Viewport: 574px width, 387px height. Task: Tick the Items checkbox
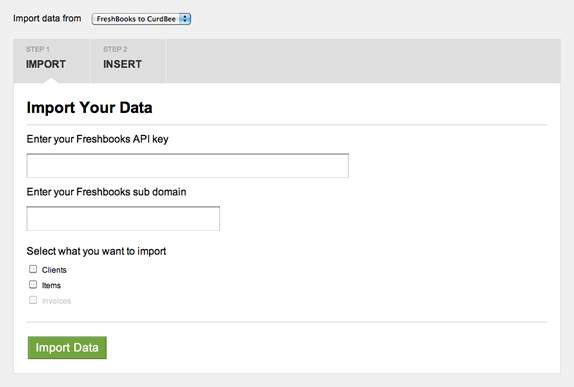click(x=33, y=285)
